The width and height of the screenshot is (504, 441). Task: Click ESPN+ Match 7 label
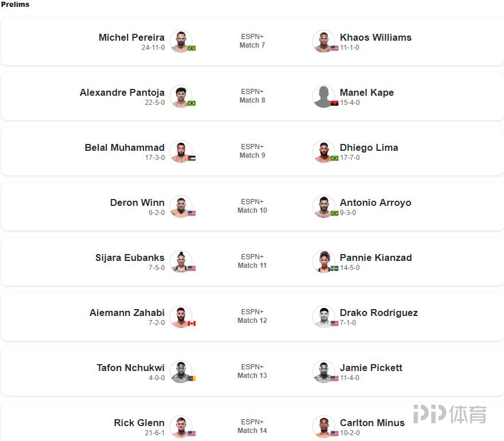click(253, 41)
